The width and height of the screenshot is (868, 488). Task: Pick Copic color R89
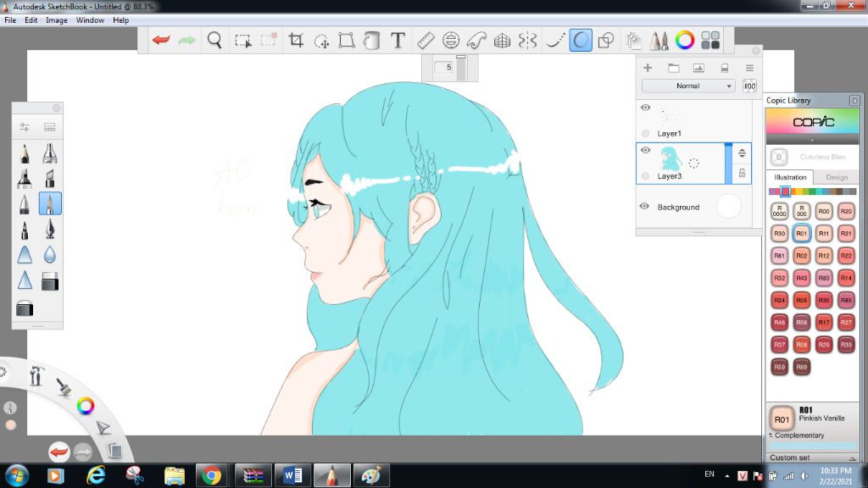point(802,366)
